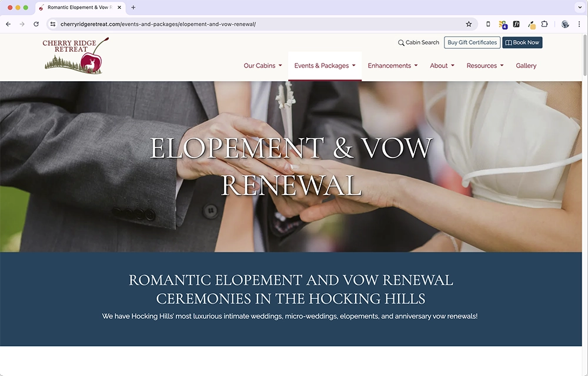Reload the page with the refresh icon
The image size is (588, 376).
click(x=36, y=24)
